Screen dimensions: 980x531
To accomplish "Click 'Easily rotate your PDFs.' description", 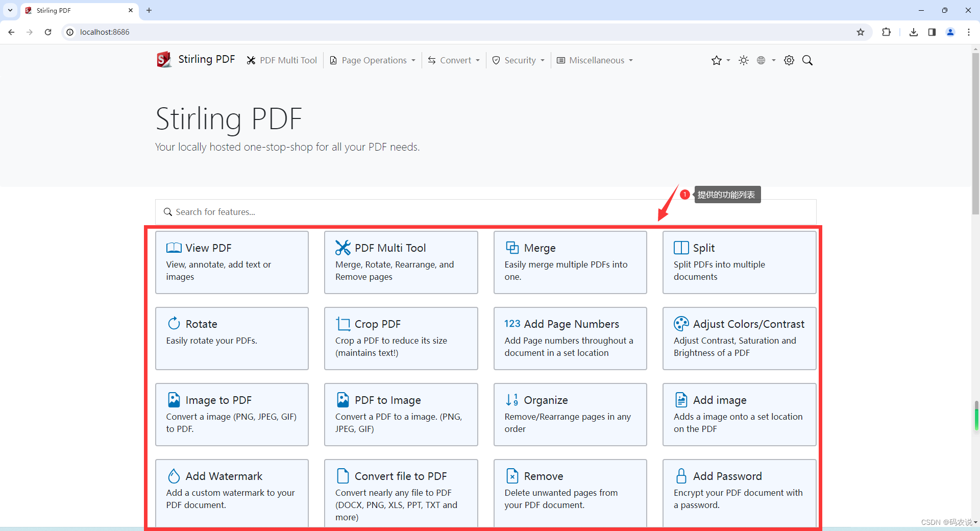I will pyautogui.click(x=211, y=341).
